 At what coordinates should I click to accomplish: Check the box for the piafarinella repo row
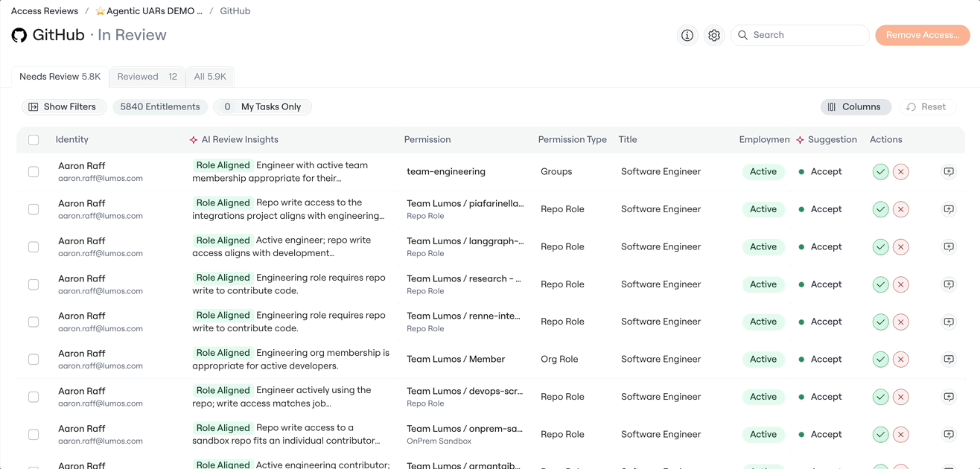point(34,209)
